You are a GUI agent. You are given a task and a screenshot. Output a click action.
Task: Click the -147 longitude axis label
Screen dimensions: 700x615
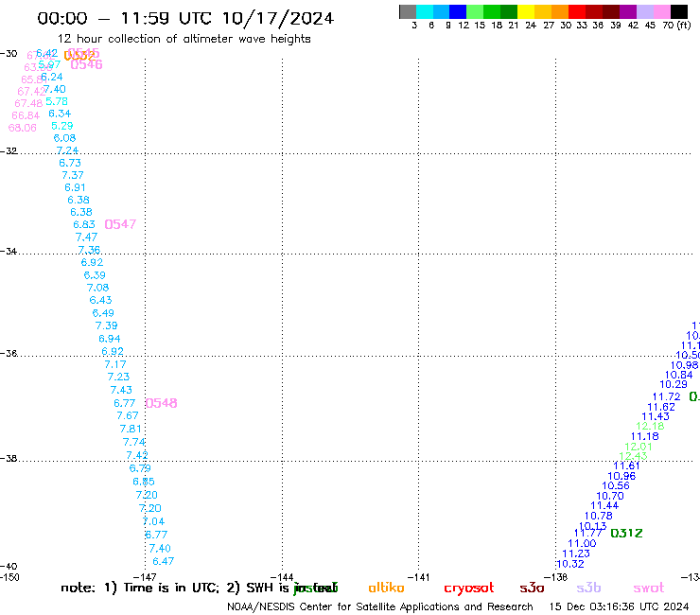point(145,577)
